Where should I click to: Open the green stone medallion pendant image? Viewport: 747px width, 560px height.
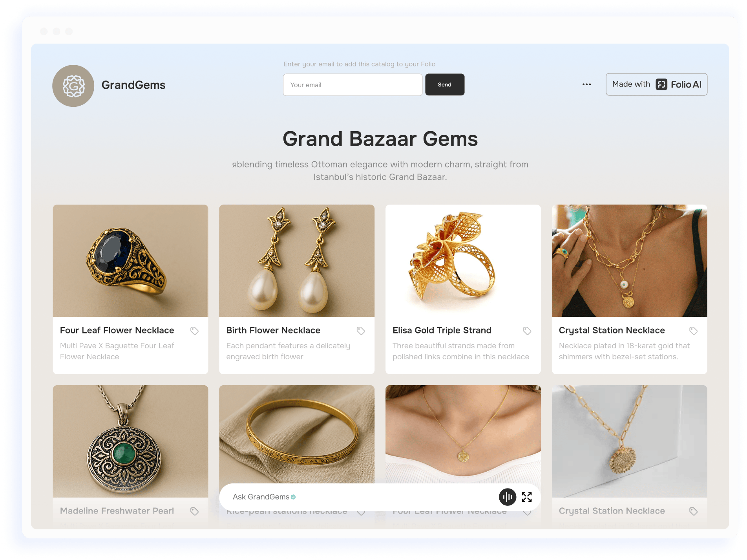coord(130,441)
